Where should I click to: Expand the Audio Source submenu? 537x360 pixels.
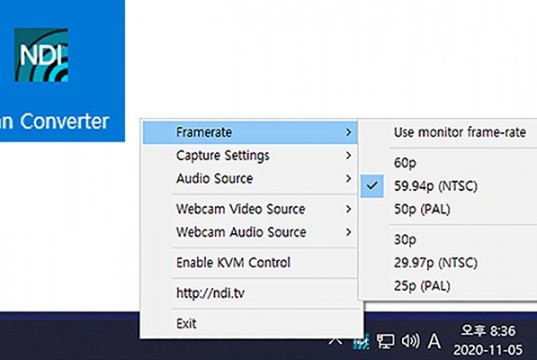[250, 178]
